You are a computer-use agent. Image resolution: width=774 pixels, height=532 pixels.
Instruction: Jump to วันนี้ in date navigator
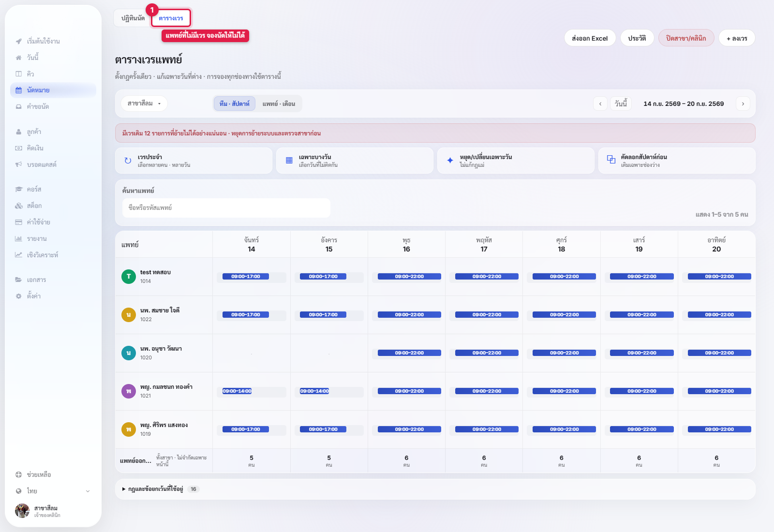click(621, 103)
